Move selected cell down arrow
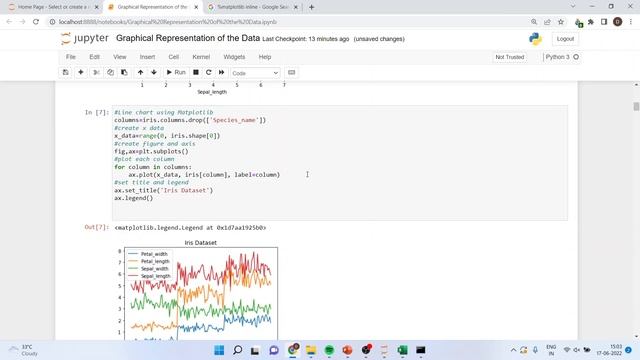 tap(154, 73)
